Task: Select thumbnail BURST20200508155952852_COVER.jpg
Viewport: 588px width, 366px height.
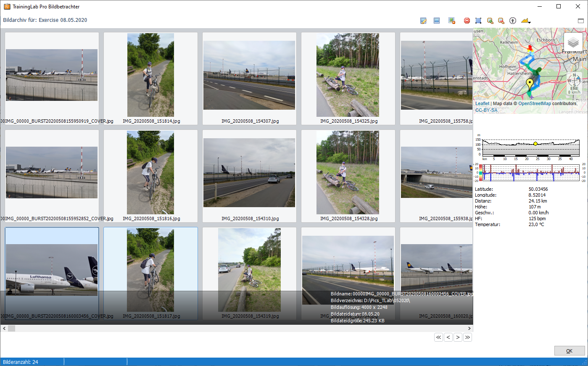Action: (x=52, y=176)
